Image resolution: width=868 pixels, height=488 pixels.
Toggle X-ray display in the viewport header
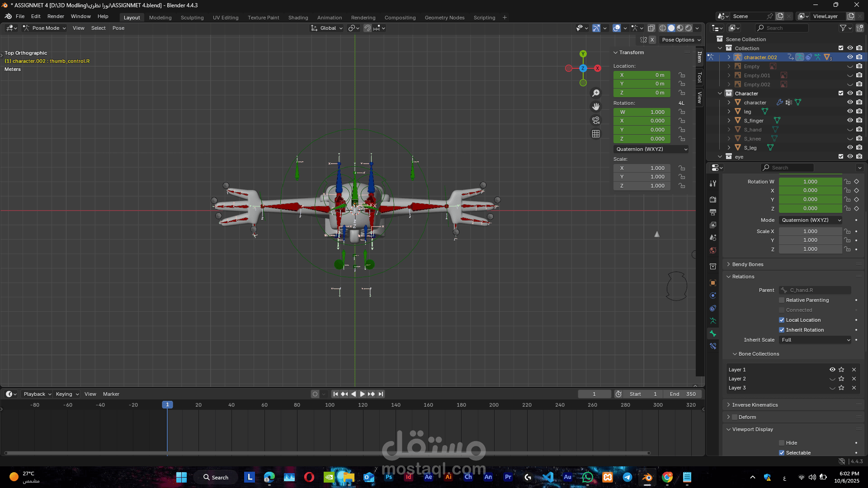(x=651, y=28)
